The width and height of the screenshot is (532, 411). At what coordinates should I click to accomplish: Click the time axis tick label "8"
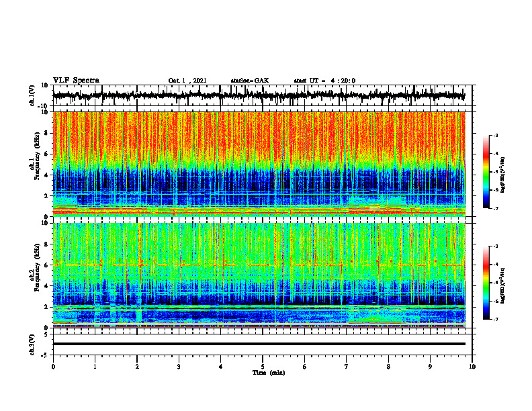point(388,367)
